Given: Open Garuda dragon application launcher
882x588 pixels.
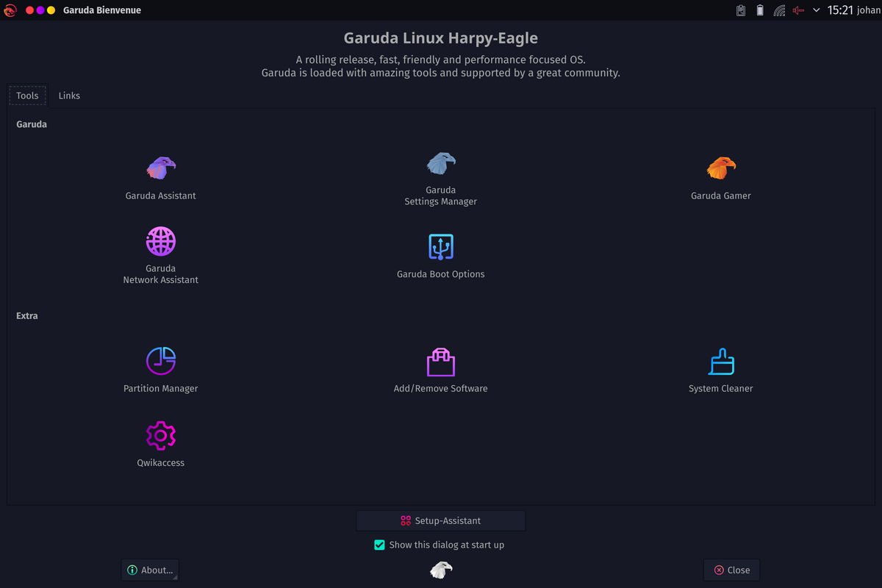Looking at the screenshot, I should click(x=10, y=10).
